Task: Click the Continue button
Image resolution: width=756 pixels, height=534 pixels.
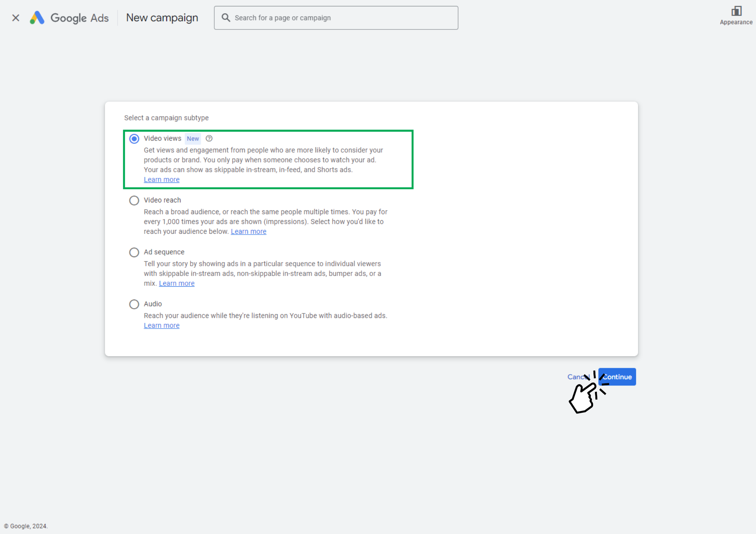Action: click(617, 377)
